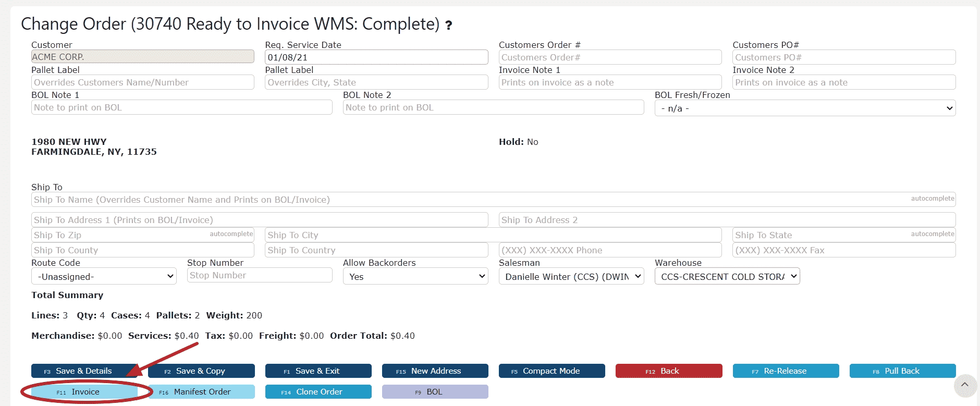Click the Manifest Order button

click(x=202, y=392)
